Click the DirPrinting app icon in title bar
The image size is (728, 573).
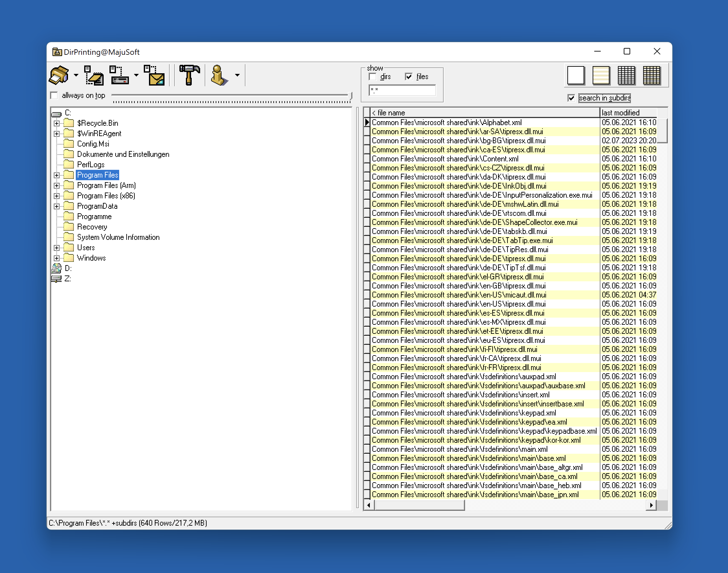[57, 52]
